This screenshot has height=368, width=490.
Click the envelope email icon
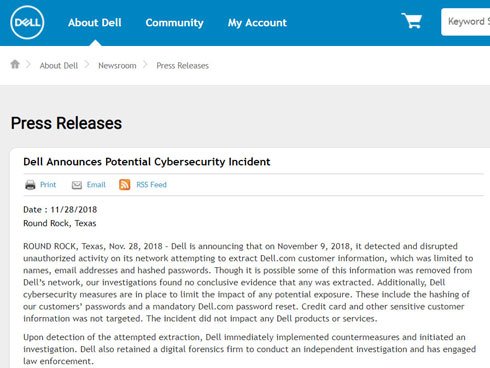77,185
